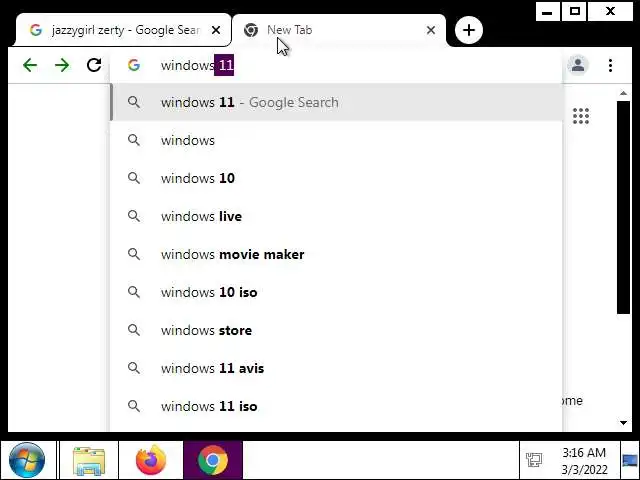Click search icon beside 'windows store'
640x480 pixels.
pyautogui.click(x=134, y=330)
